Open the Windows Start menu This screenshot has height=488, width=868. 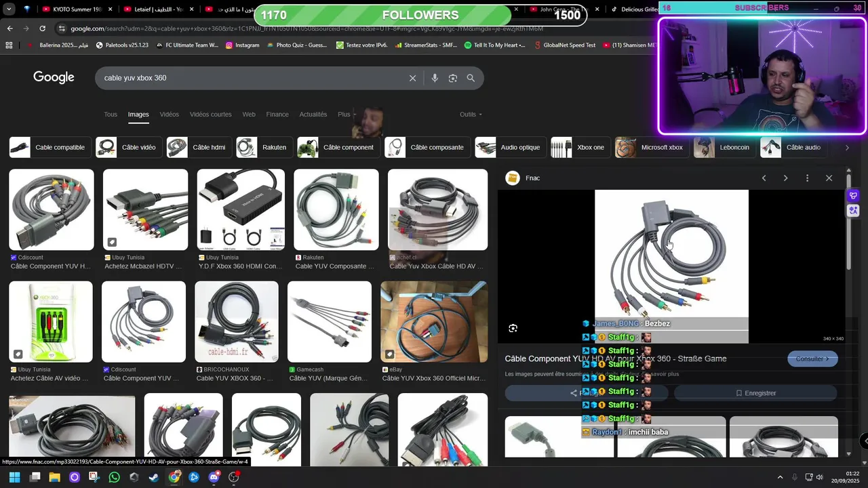tap(14, 477)
